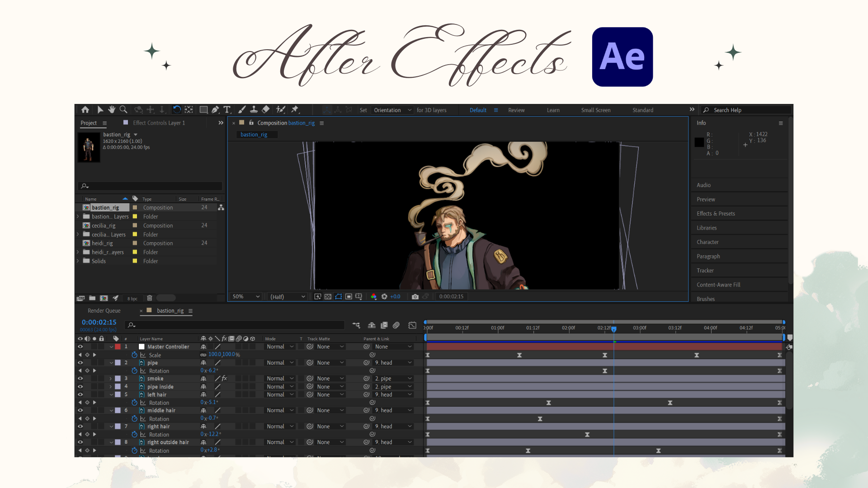The width and height of the screenshot is (868, 488).
Task: Hide the pipe layer
Action: [80, 363]
